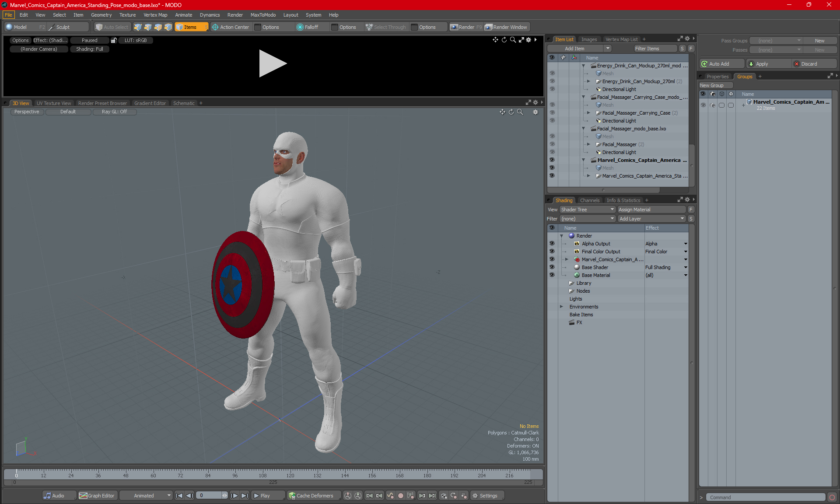
Task: Expand the Environments entry in the Shader Tree
Action: (561, 306)
